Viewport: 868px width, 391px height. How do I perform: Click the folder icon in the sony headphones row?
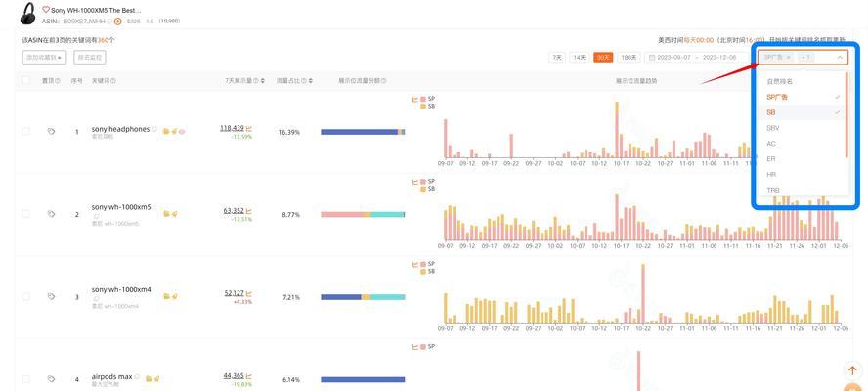pos(166,131)
